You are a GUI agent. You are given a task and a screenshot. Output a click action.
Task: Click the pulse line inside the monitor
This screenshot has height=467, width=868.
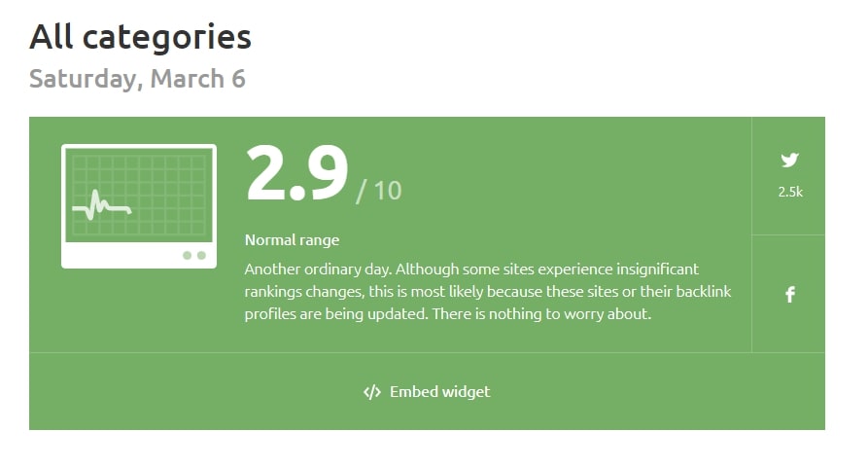pyautogui.click(x=102, y=205)
